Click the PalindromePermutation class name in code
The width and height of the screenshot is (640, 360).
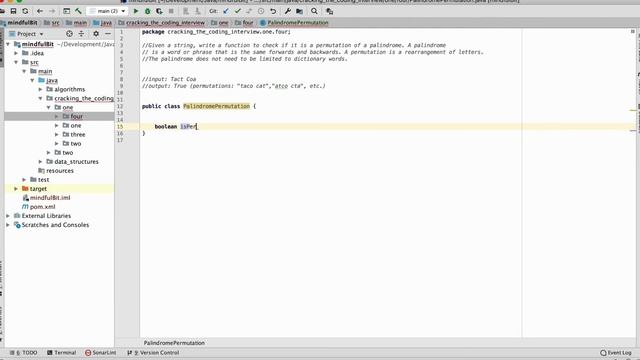click(x=216, y=106)
